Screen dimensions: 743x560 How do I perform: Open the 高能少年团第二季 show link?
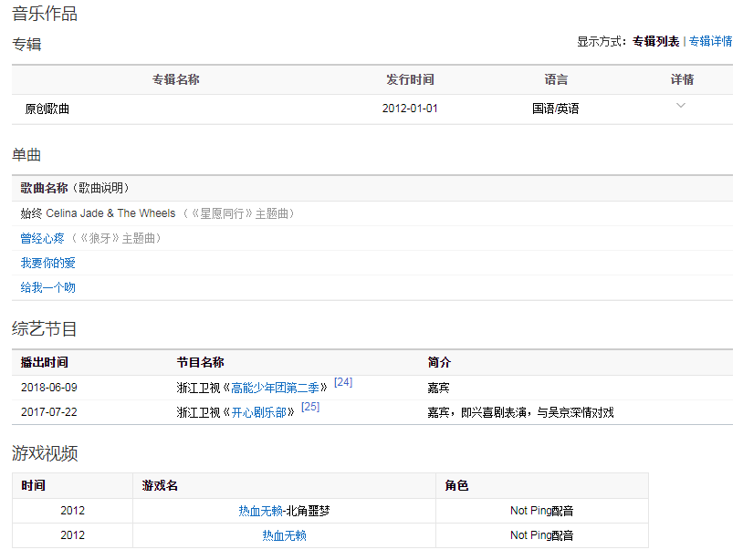(278, 388)
